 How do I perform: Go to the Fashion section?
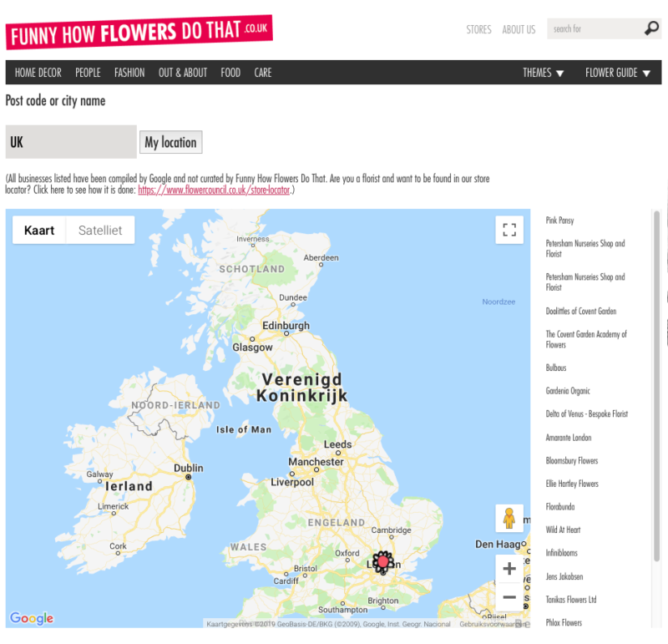[x=129, y=73]
